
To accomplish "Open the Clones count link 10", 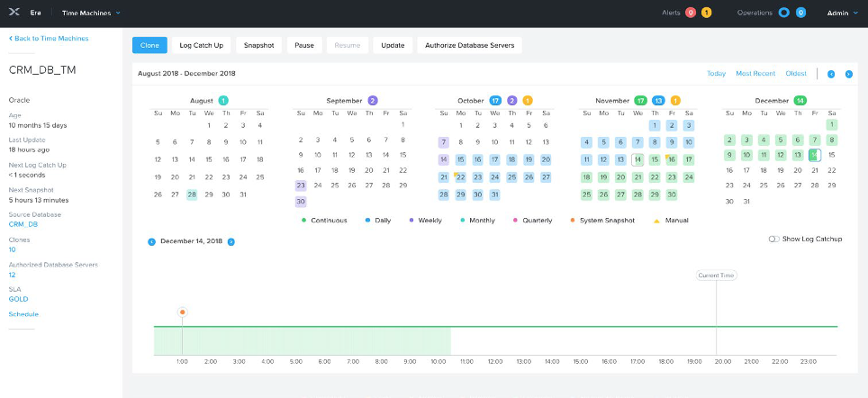I will coord(13,249).
